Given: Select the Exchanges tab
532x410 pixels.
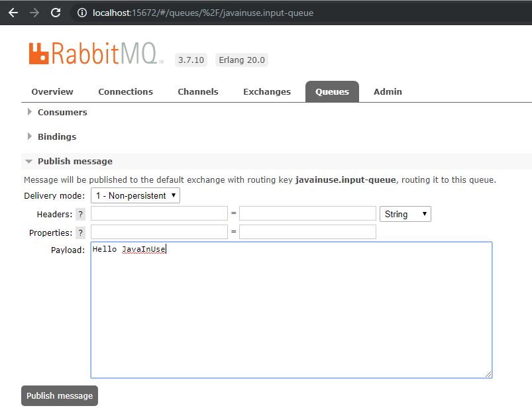Looking at the screenshot, I should pyautogui.click(x=267, y=91).
